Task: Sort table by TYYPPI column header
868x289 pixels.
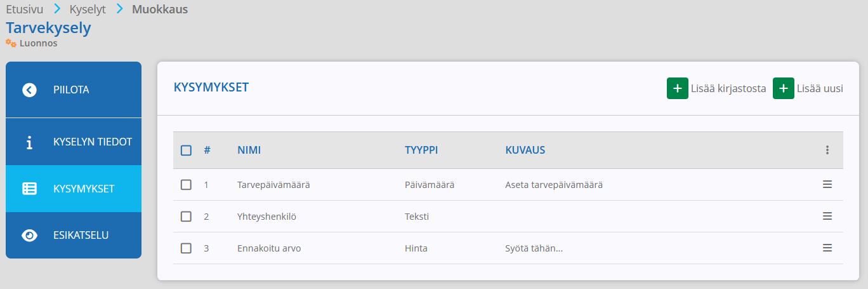Action: pyautogui.click(x=421, y=151)
